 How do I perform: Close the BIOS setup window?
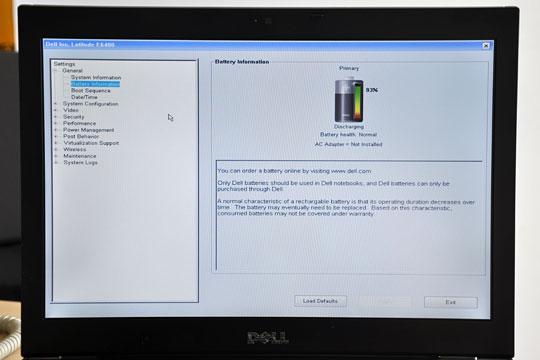pos(486,45)
